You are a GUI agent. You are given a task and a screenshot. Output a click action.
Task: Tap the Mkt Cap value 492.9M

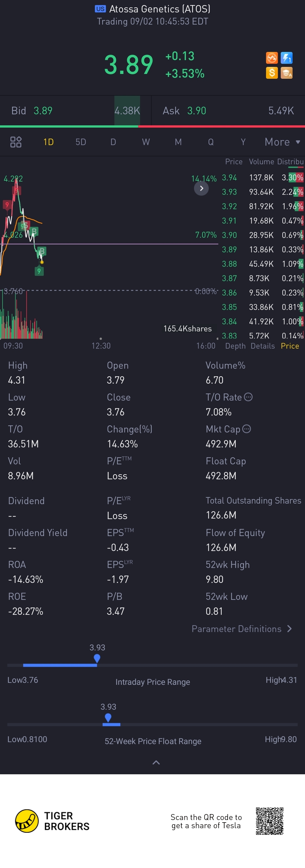(221, 444)
